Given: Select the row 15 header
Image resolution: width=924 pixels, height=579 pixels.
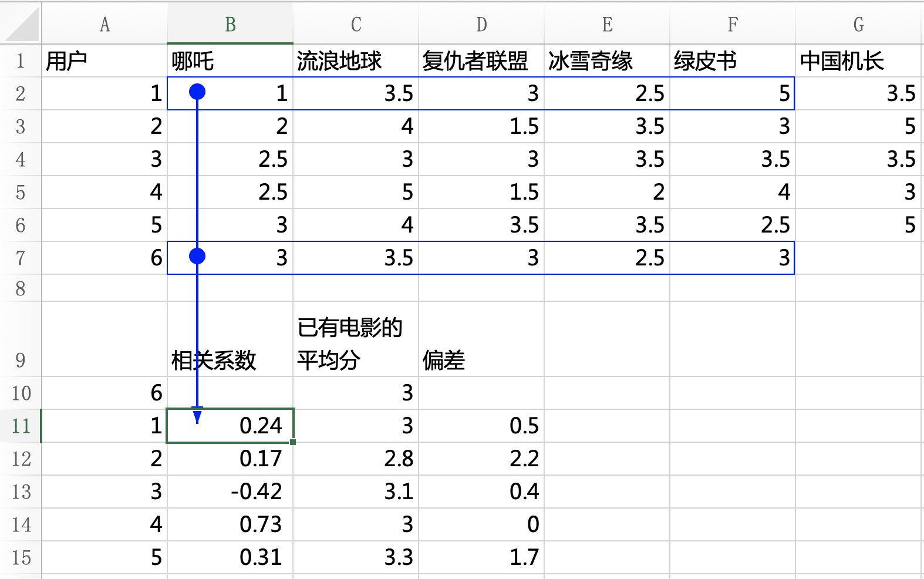Looking at the screenshot, I should pyautogui.click(x=21, y=557).
